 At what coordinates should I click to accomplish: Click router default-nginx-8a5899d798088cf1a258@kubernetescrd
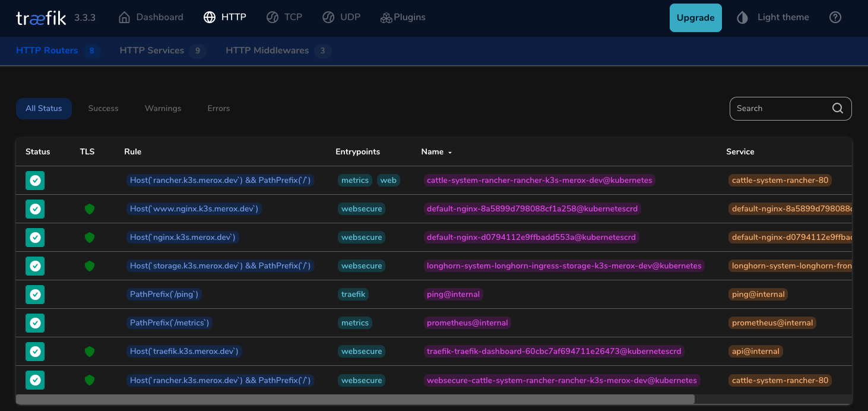tap(533, 208)
